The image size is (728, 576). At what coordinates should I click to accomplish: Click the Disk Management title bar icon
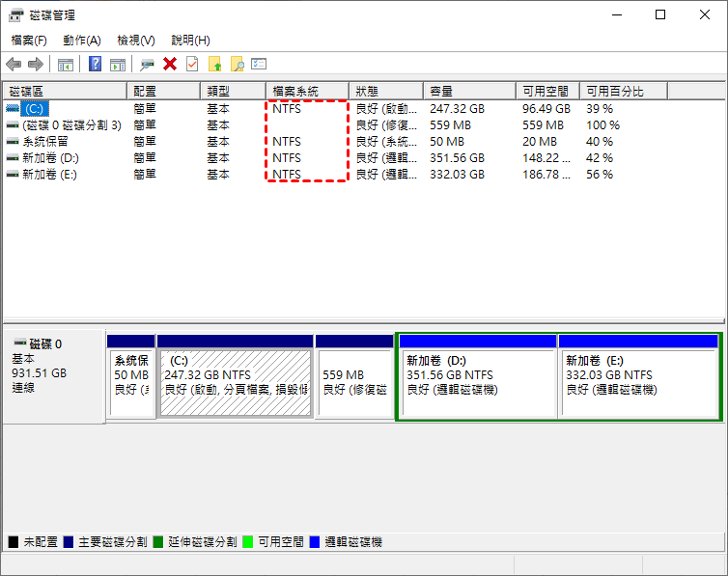pyautogui.click(x=15, y=15)
